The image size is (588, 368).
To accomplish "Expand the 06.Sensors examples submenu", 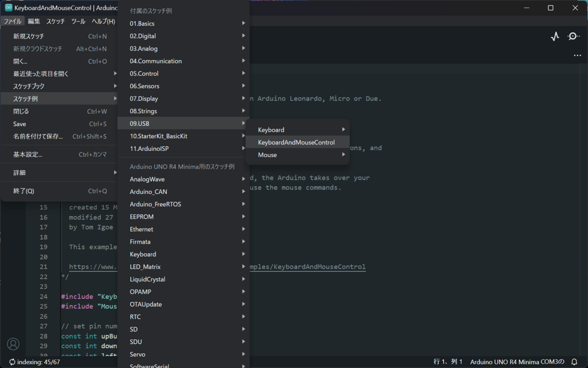I will (x=184, y=86).
